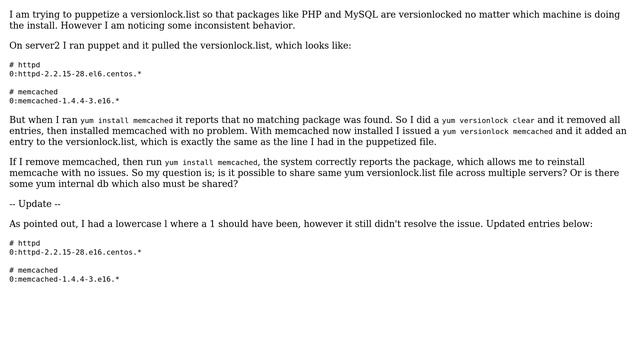Click the first httpd-2.2.15-28.el6.centos code line
This screenshot has width=640, height=360.
[75, 74]
